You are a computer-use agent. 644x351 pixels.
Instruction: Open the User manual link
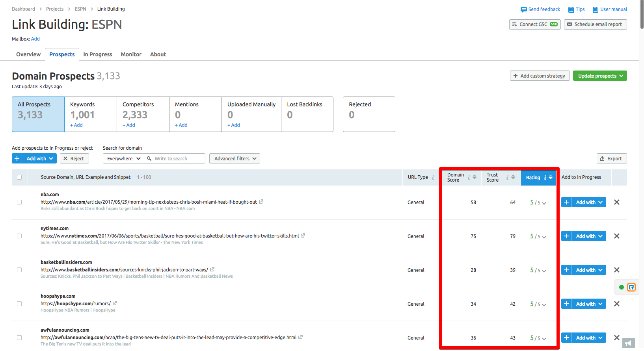coord(610,9)
